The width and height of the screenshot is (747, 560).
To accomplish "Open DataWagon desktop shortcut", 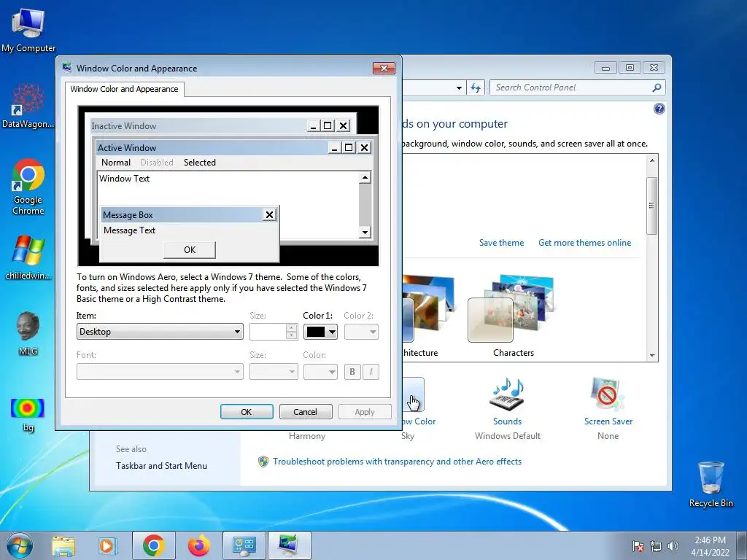I will pyautogui.click(x=28, y=106).
